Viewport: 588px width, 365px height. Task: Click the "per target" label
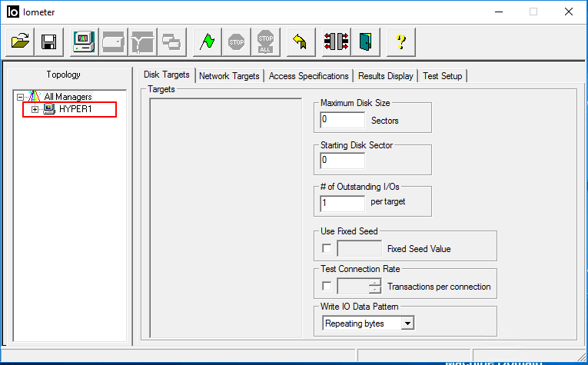click(388, 201)
